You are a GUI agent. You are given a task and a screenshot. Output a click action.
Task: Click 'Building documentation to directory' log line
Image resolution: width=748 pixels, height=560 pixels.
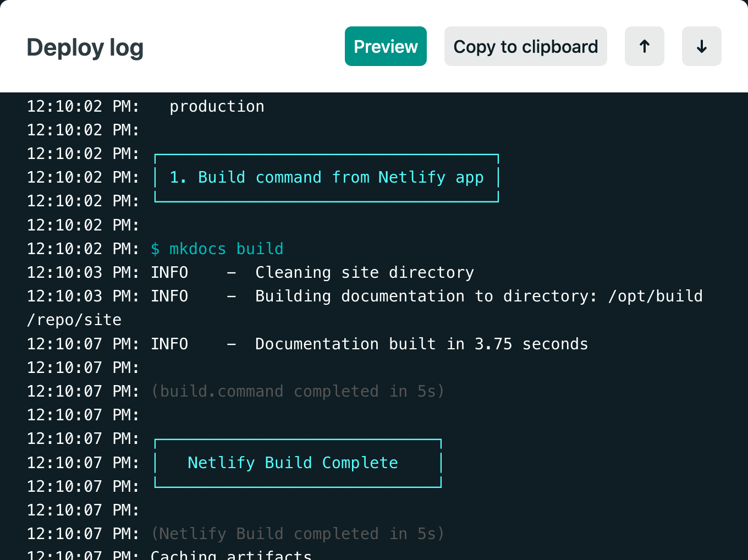tap(479, 296)
